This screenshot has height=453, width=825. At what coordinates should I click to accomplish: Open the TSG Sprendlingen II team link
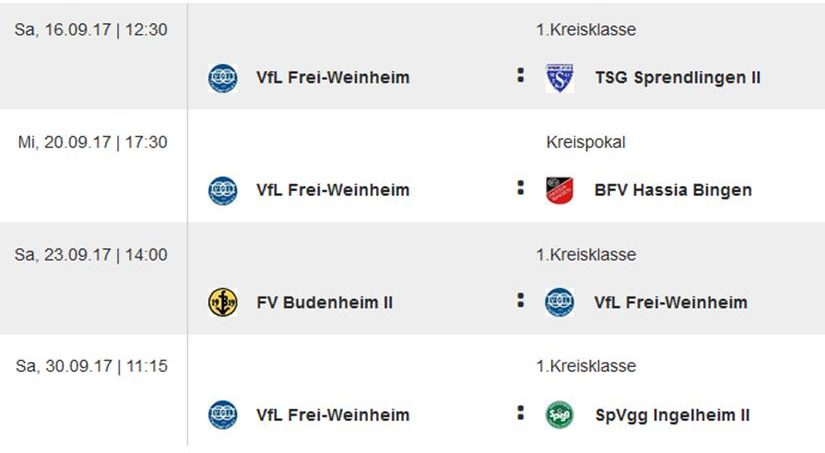pos(678,78)
